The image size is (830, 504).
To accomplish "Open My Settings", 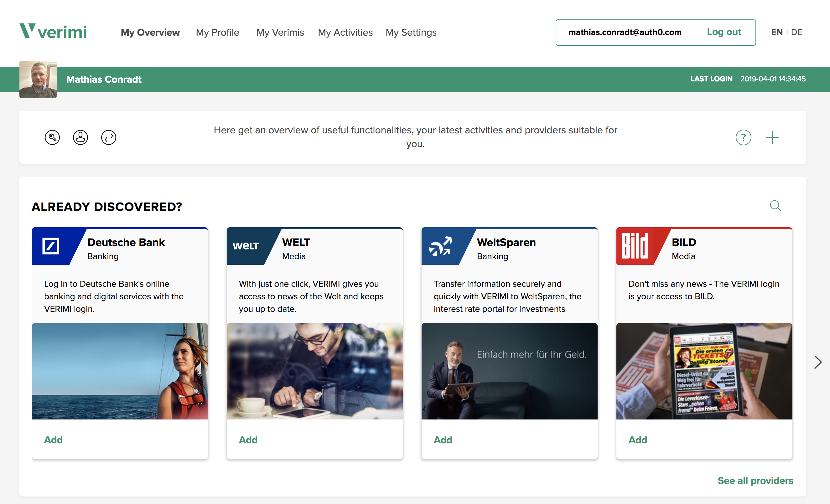I will click(x=411, y=32).
